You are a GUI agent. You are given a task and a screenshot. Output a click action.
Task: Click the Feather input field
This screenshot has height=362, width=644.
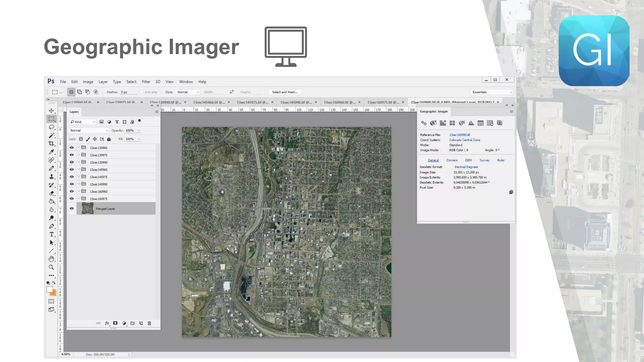[128, 92]
